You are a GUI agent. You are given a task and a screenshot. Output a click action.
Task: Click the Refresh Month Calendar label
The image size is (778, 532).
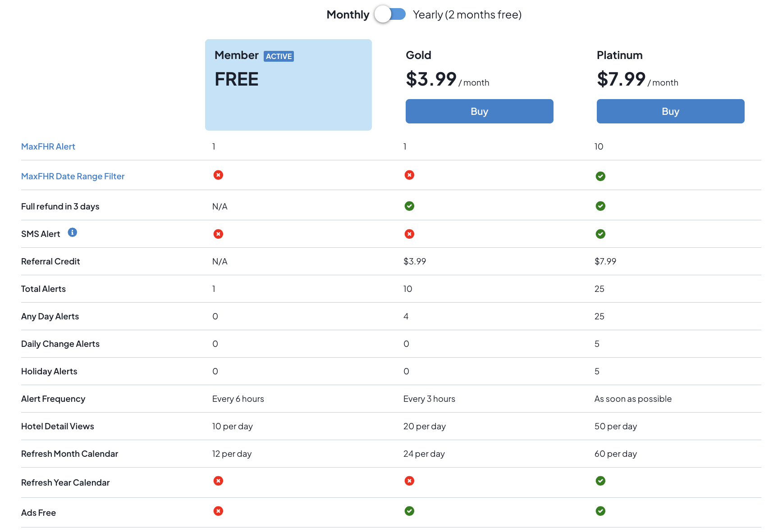pos(69,454)
